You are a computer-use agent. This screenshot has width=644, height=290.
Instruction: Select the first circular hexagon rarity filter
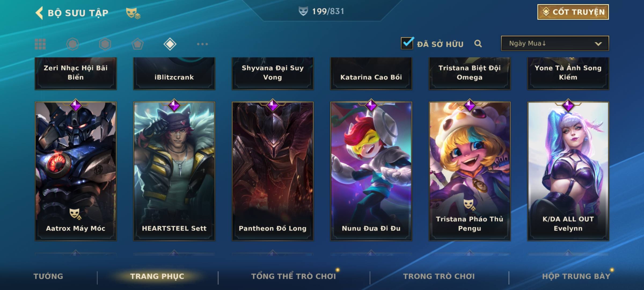73,44
